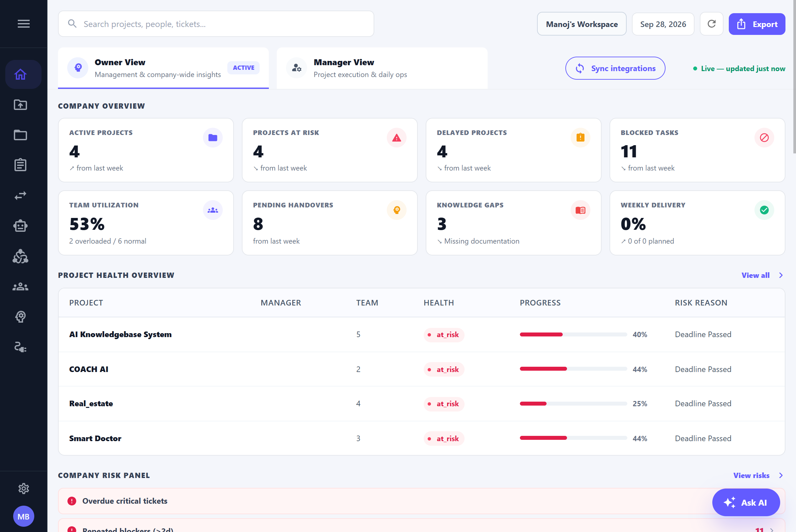Switch to Manager View tab
Screen dimensions: 796x532
(382, 68)
